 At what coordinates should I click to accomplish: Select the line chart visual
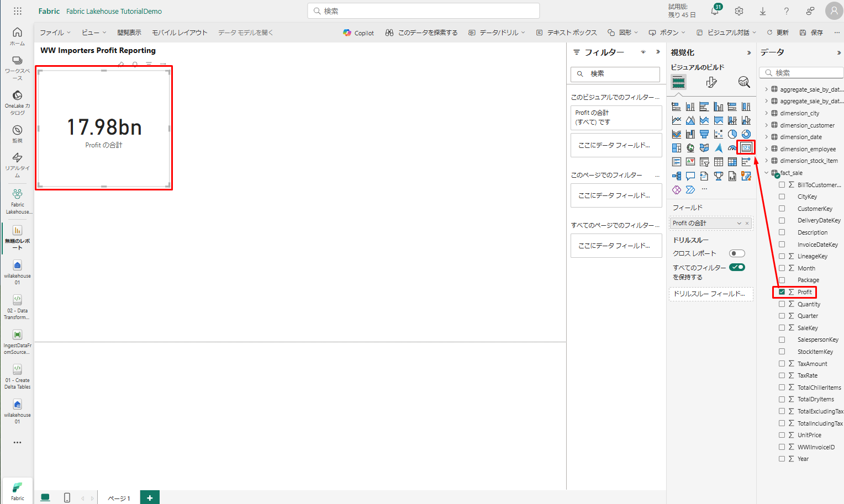click(676, 120)
